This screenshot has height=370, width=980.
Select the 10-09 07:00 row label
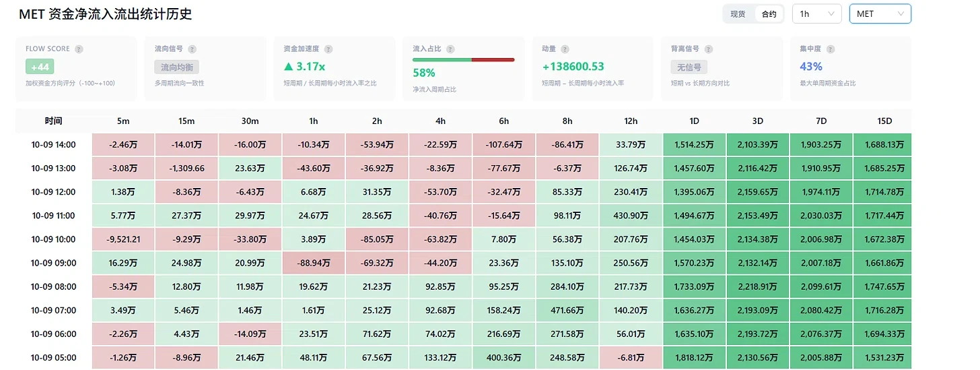click(54, 310)
